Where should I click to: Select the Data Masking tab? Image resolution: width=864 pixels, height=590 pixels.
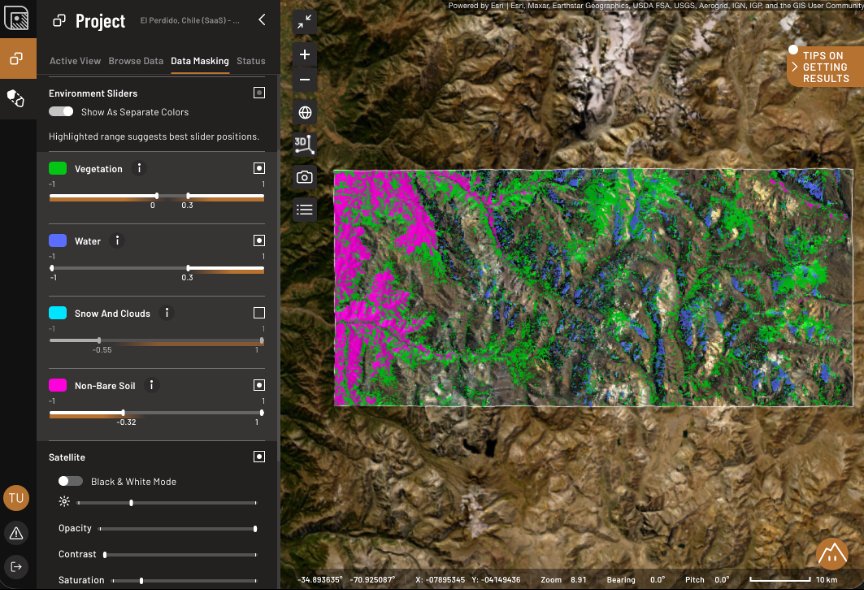[x=199, y=61]
